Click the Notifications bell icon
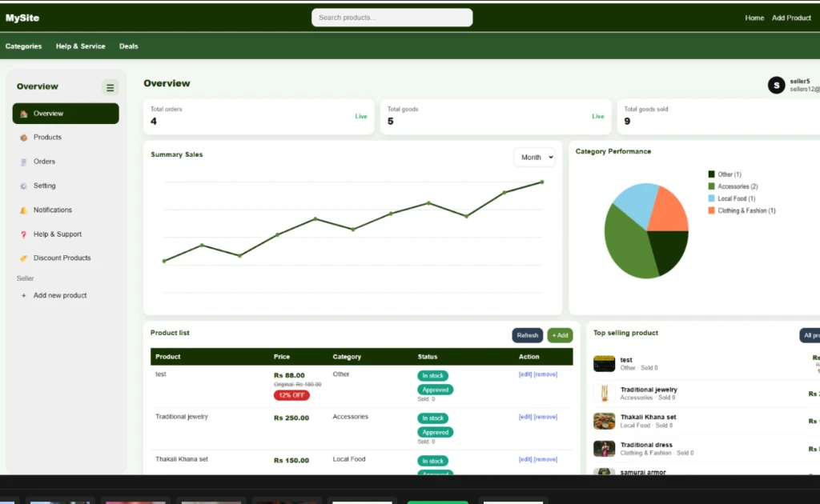This screenshot has height=504, width=820. (x=23, y=210)
